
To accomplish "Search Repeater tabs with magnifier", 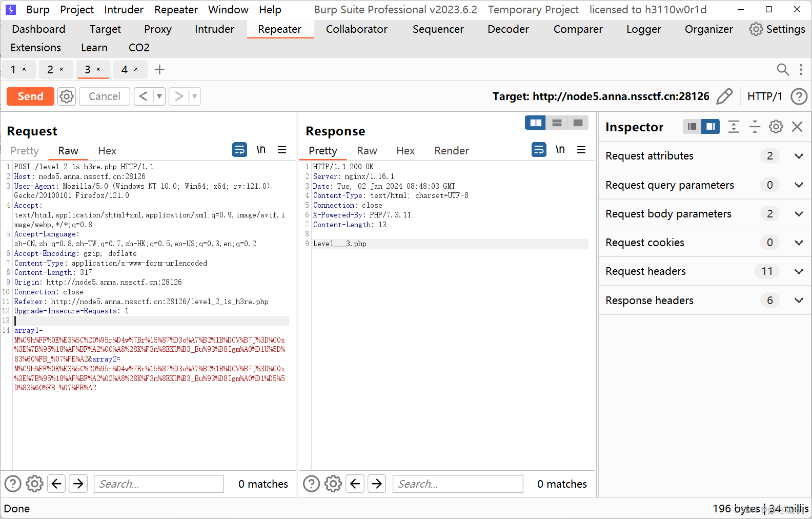I will [x=783, y=69].
